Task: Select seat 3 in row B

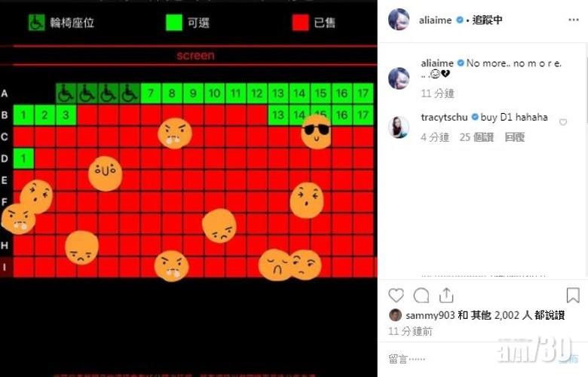Action: click(x=66, y=115)
